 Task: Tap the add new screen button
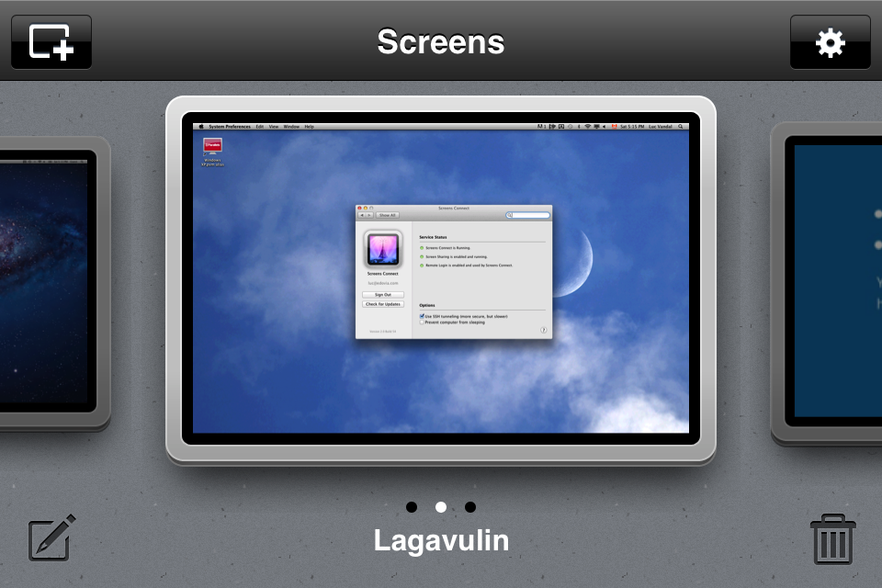point(51,42)
